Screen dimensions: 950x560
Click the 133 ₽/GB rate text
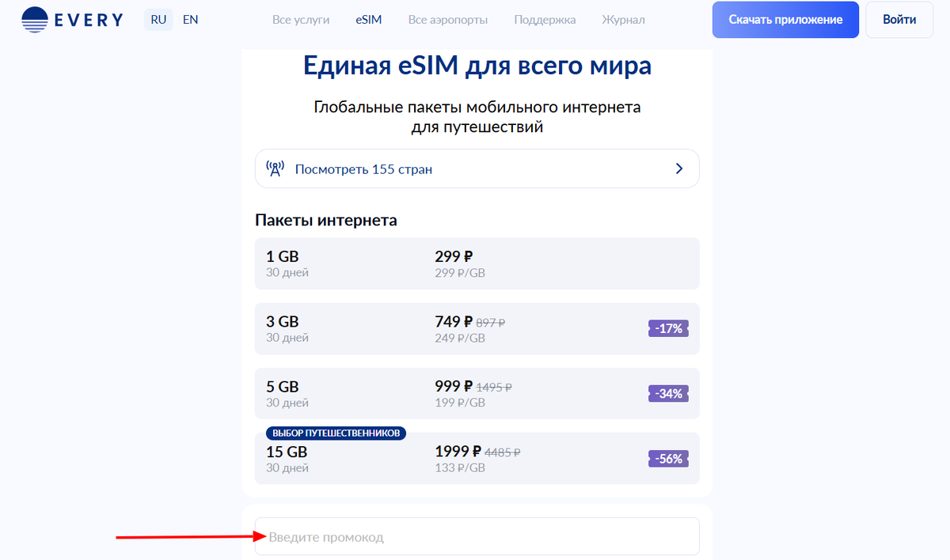(x=460, y=468)
